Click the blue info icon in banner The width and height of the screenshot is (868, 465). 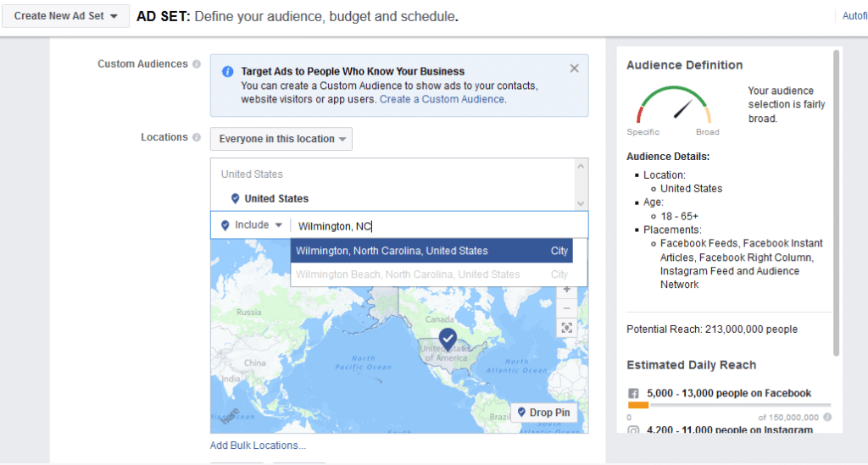[x=227, y=71]
